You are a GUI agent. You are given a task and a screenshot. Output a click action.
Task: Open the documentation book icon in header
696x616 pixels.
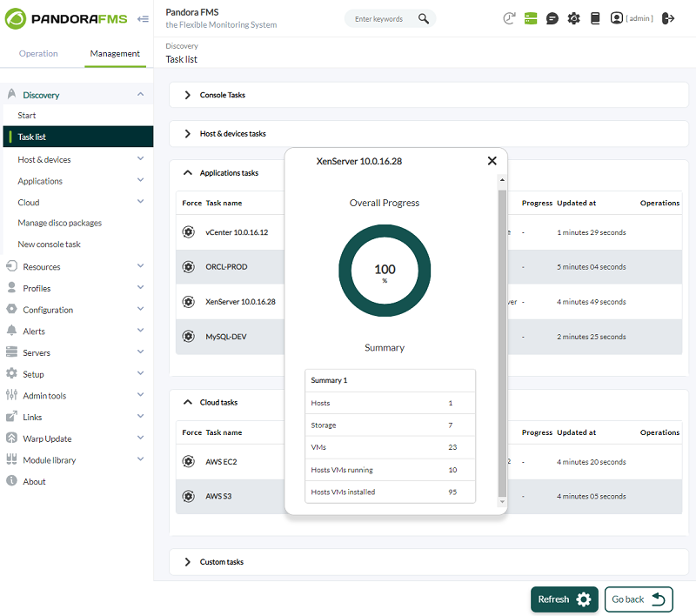pos(595,18)
